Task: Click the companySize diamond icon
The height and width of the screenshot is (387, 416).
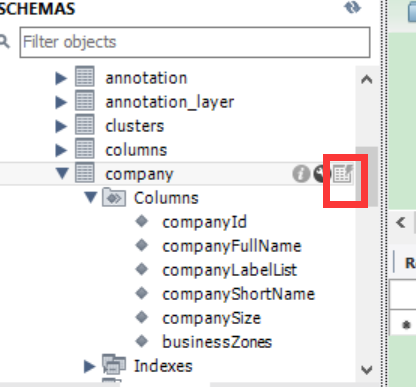Action: click(x=142, y=317)
